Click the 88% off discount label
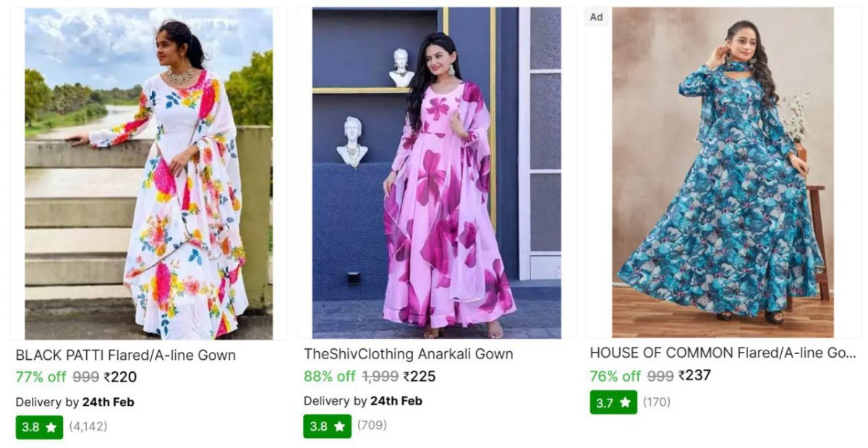 (x=329, y=376)
